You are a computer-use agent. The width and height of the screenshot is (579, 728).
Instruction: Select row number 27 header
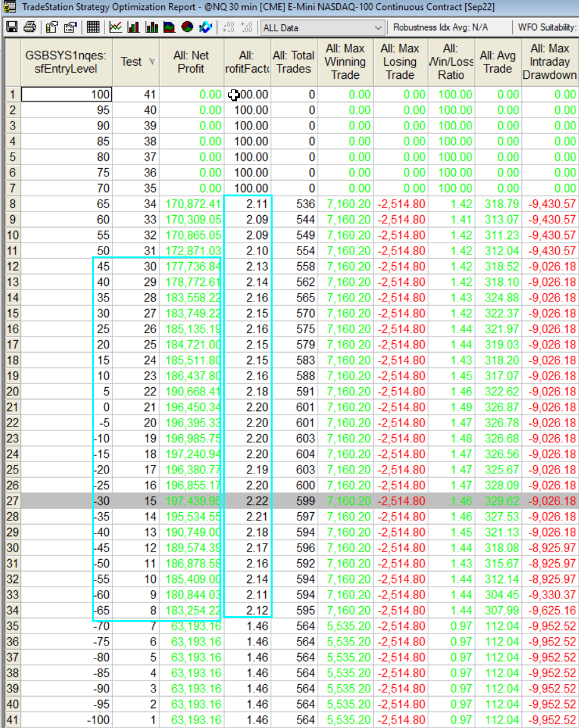point(12,501)
